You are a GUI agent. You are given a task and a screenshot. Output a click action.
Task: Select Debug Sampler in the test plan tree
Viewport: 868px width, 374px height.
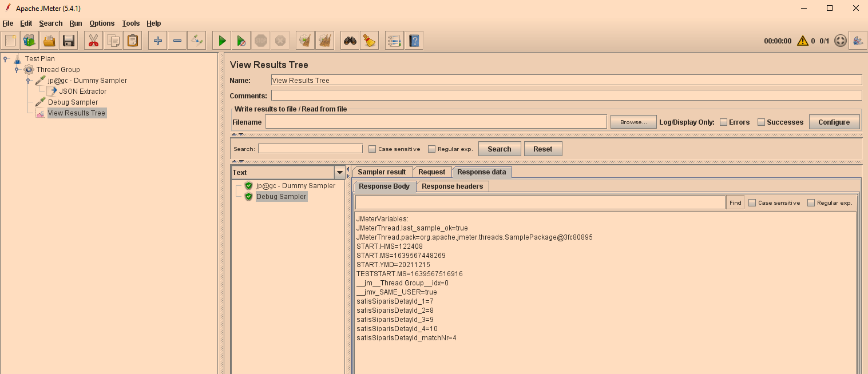coord(73,102)
